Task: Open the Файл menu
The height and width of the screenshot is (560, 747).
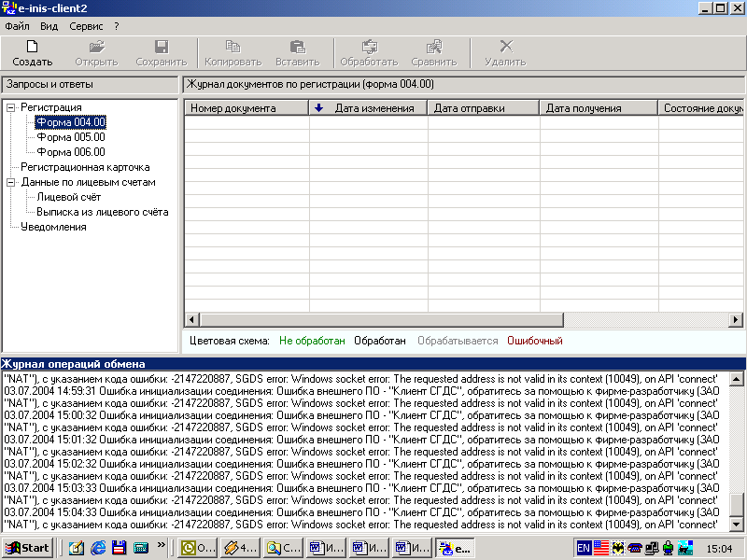Action: pyautogui.click(x=17, y=26)
